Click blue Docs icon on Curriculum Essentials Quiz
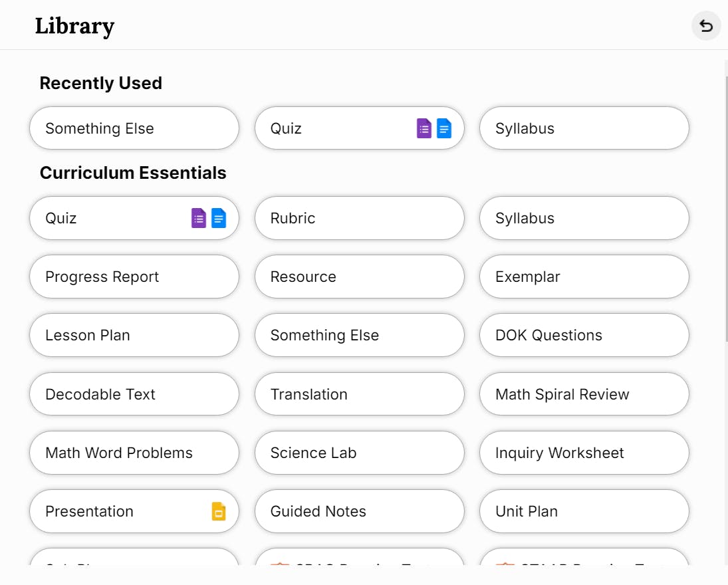Viewport: 728px width, 585px height. click(219, 218)
